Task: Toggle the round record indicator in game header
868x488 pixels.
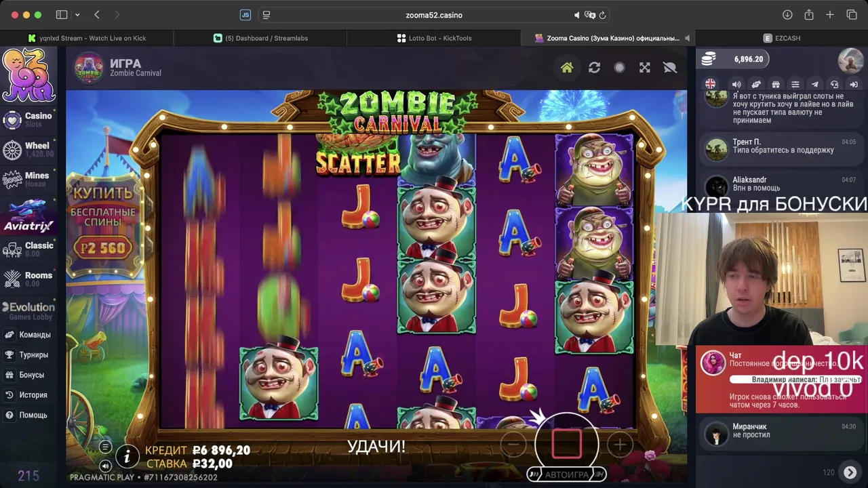Action: pyautogui.click(x=619, y=68)
